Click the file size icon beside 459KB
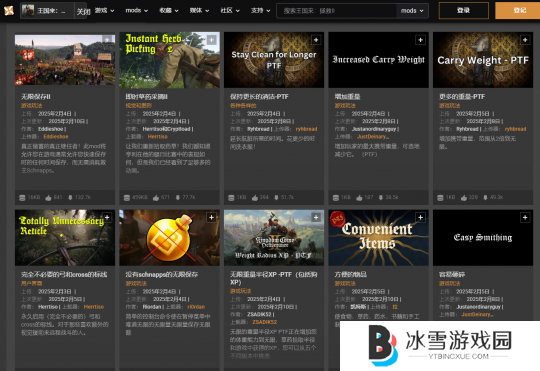This screenshot has width=540, height=371. coord(127,198)
